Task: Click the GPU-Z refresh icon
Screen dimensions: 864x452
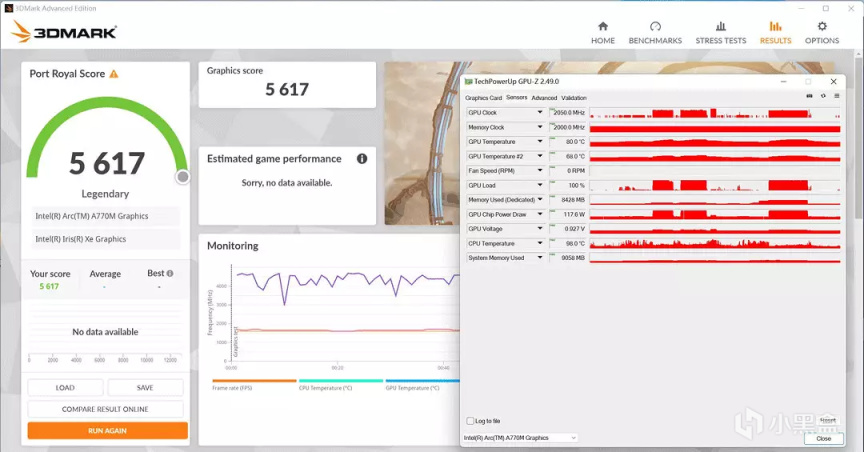Action: 823,96
